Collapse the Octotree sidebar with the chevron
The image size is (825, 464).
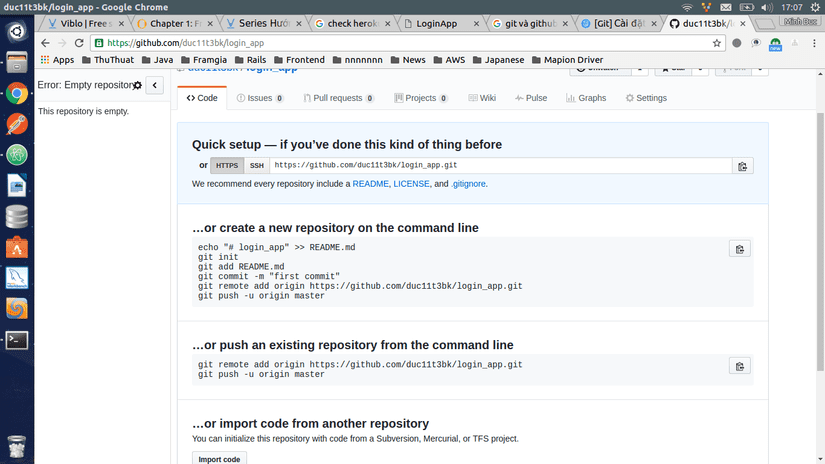pyautogui.click(x=155, y=85)
